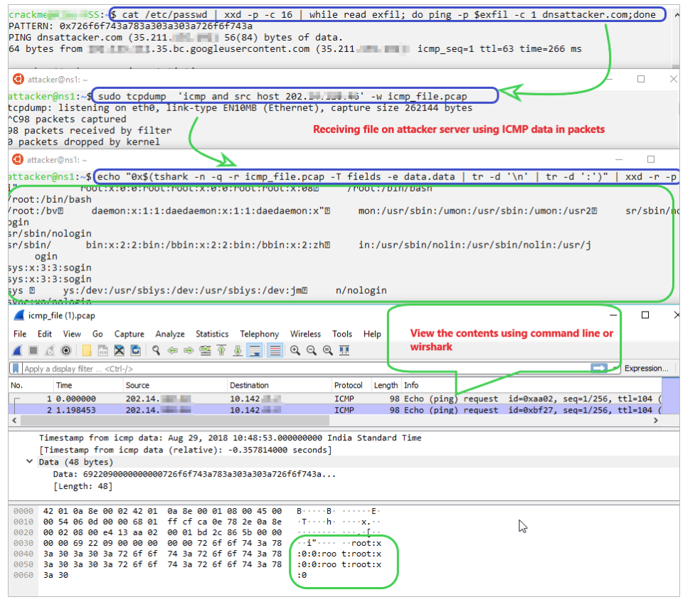Go forward to next packet arrow
Screen dimensions: 700x602
189,351
